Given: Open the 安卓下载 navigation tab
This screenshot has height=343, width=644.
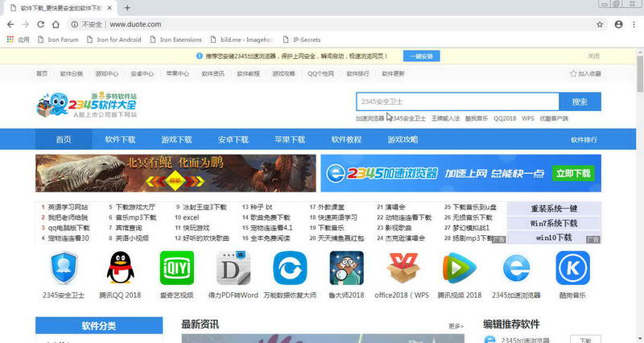Looking at the screenshot, I should coord(233,139).
